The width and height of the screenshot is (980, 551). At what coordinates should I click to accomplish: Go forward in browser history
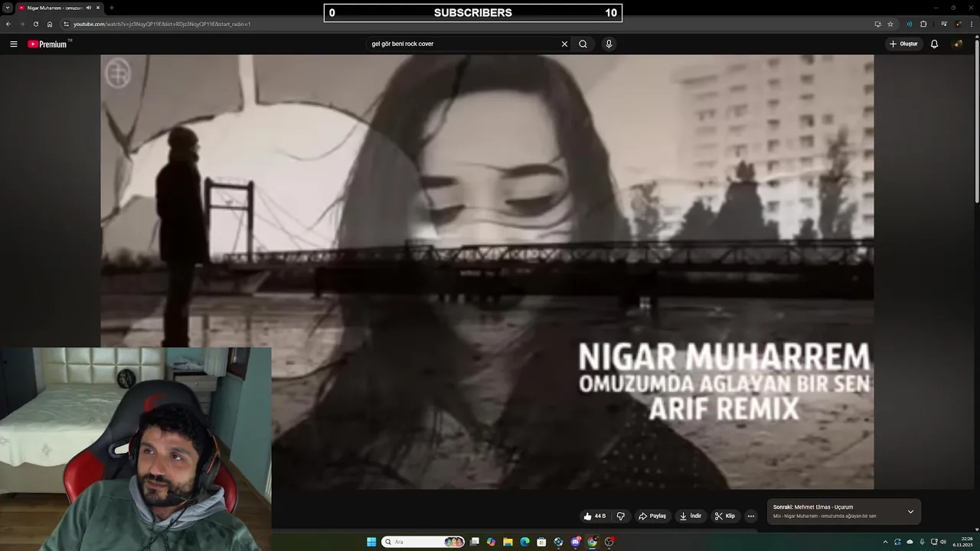pos(21,24)
